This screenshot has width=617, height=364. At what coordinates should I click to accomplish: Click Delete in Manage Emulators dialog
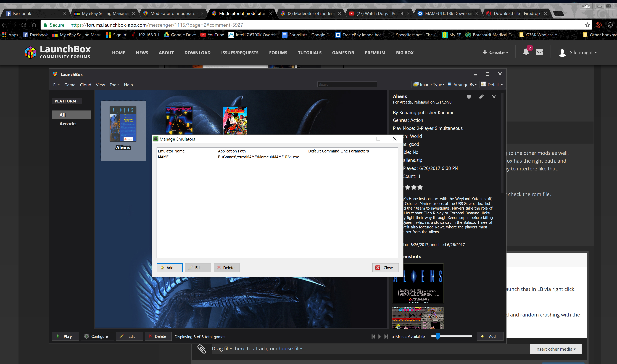[226, 268]
